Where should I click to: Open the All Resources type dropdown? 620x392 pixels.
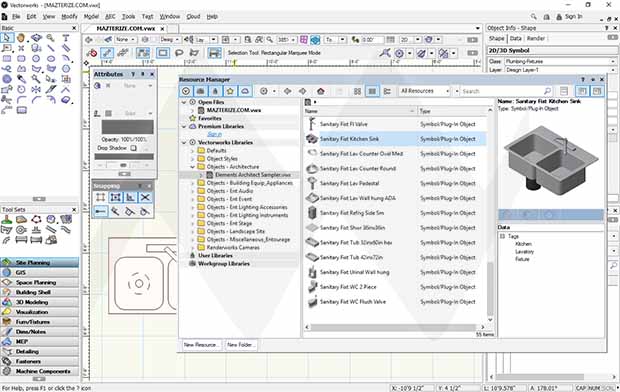(x=424, y=91)
